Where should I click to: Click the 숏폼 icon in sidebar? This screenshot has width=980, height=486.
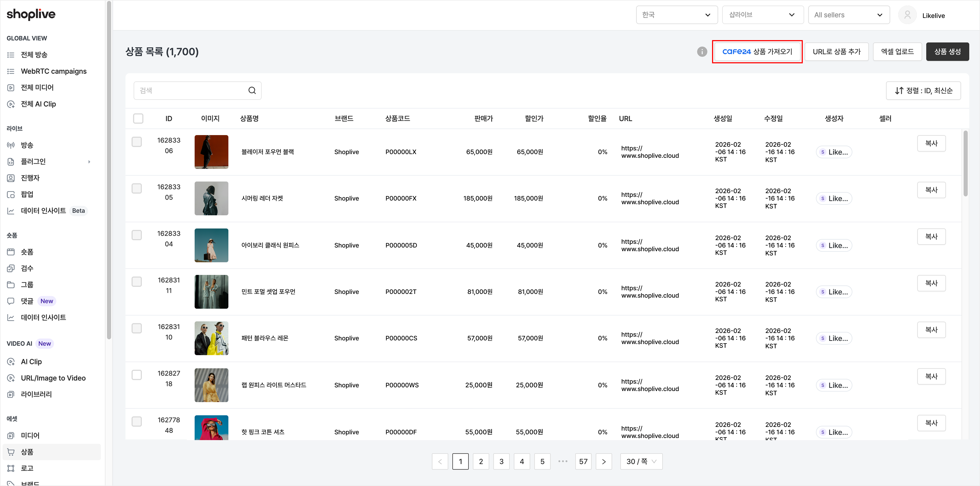11,252
